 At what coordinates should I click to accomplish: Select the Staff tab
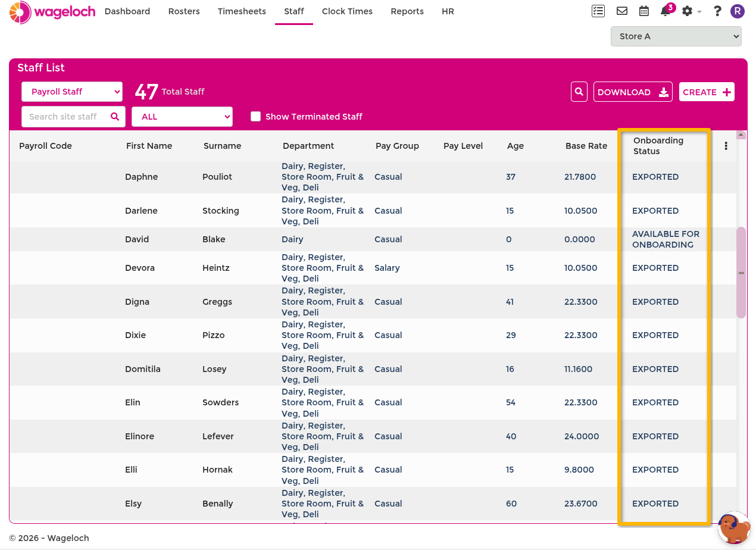coord(294,11)
